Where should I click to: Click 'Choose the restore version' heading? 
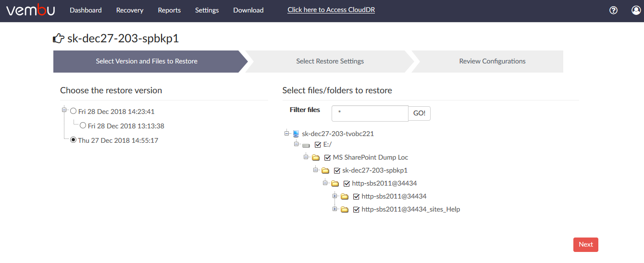[111, 90]
